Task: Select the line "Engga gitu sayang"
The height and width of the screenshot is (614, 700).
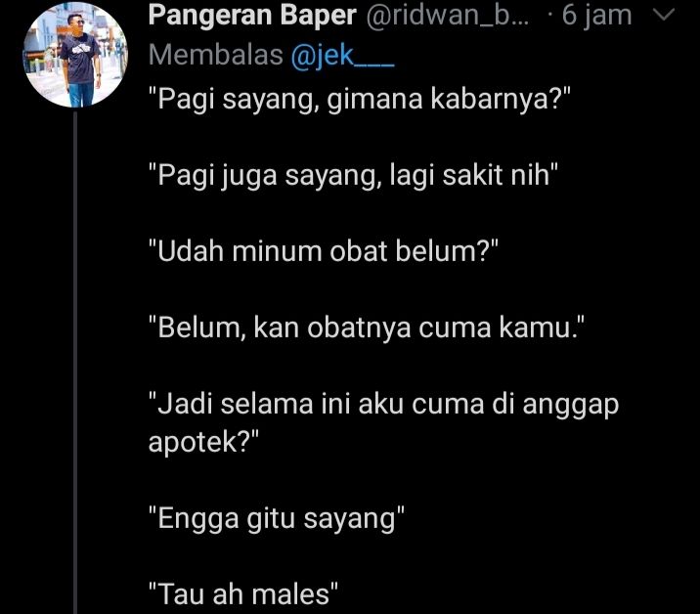Action: [x=277, y=519]
